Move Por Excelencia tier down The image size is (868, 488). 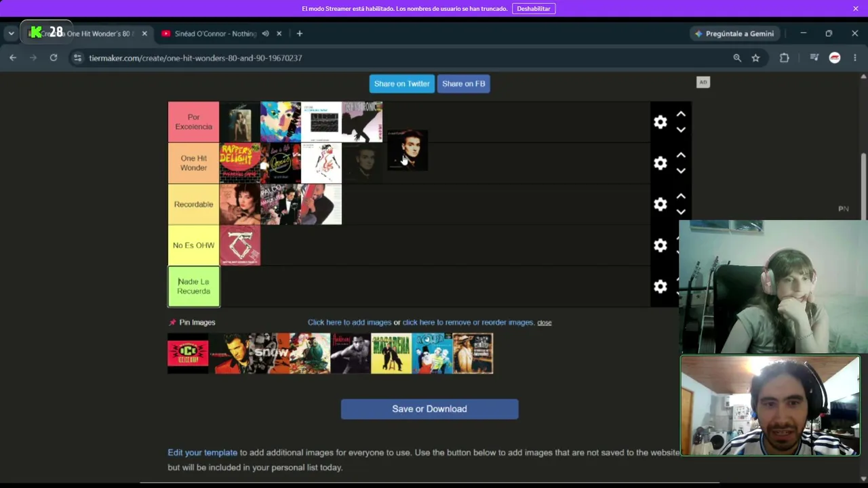coord(681,129)
